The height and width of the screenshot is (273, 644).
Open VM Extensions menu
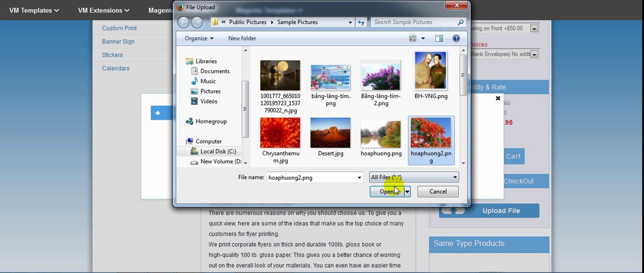[104, 10]
